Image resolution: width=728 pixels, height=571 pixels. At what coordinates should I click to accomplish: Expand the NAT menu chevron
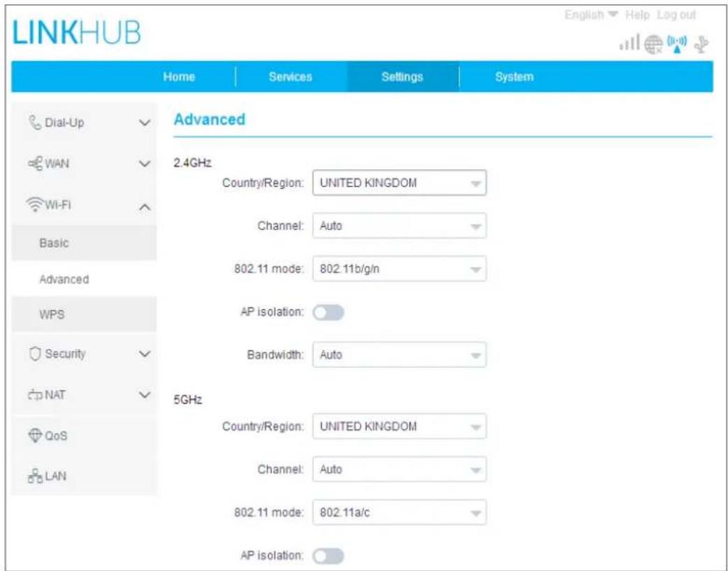pyautogui.click(x=145, y=395)
